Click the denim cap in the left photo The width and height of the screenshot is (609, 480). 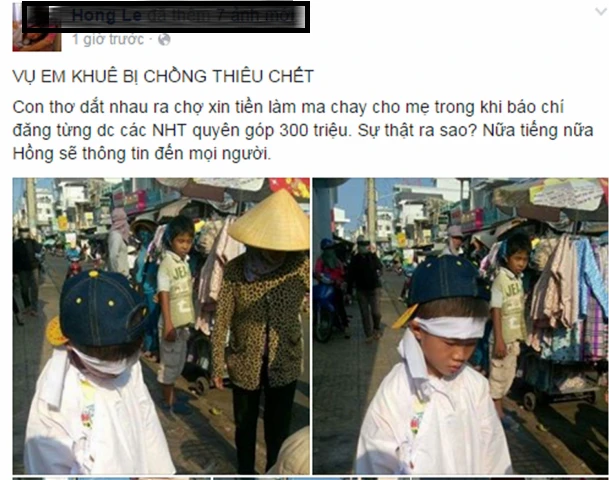[102, 308]
